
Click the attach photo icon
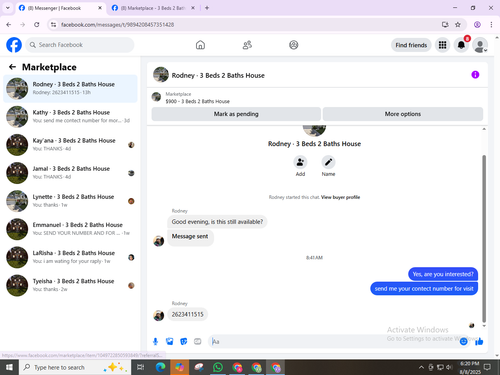170,341
